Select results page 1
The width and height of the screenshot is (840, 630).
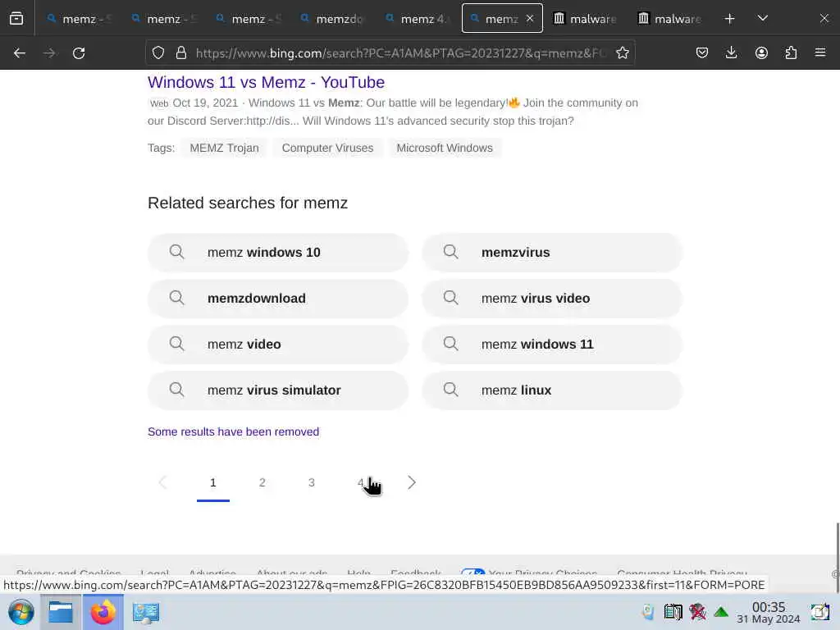pyautogui.click(x=213, y=482)
